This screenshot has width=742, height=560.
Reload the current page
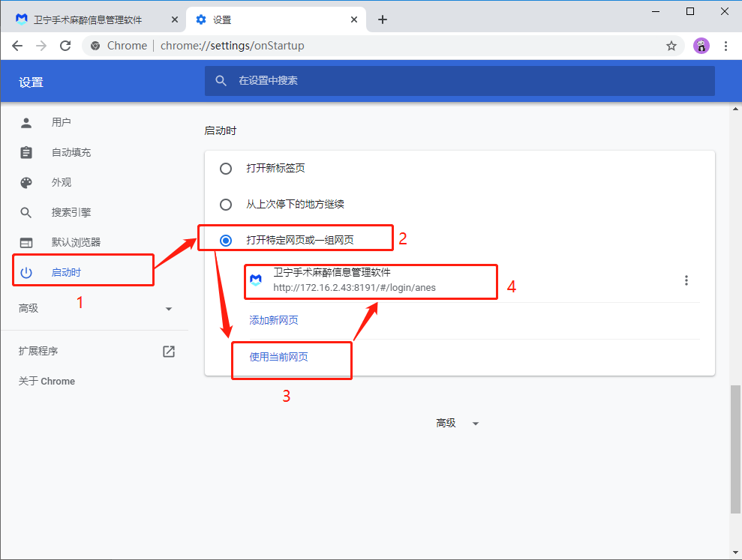pos(65,46)
